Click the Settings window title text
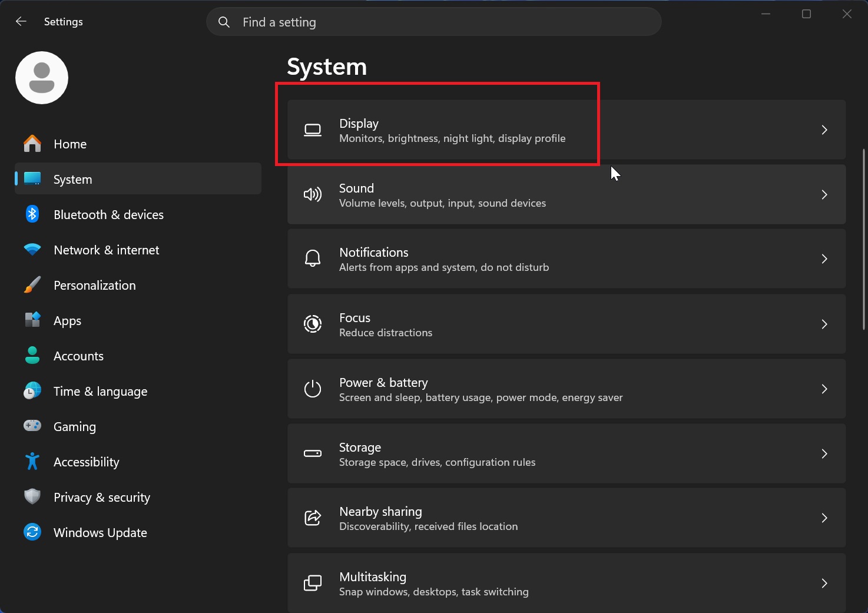 coord(63,22)
